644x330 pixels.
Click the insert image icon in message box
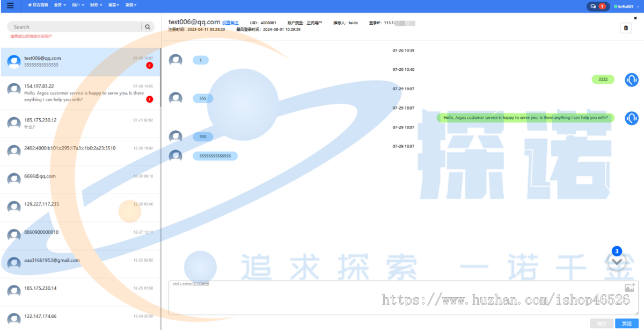click(x=630, y=288)
